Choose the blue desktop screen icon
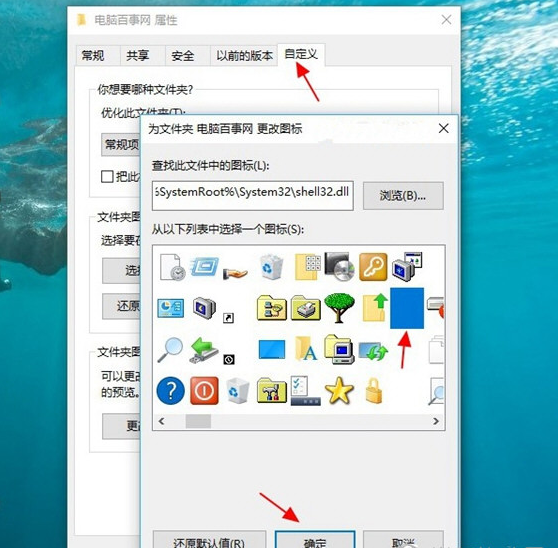 coord(272,349)
